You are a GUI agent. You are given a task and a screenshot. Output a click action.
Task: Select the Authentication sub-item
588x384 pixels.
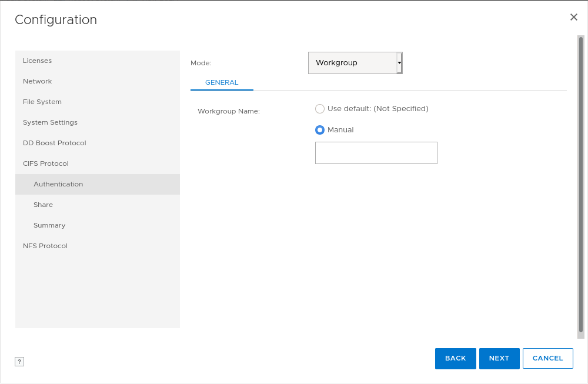58,184
